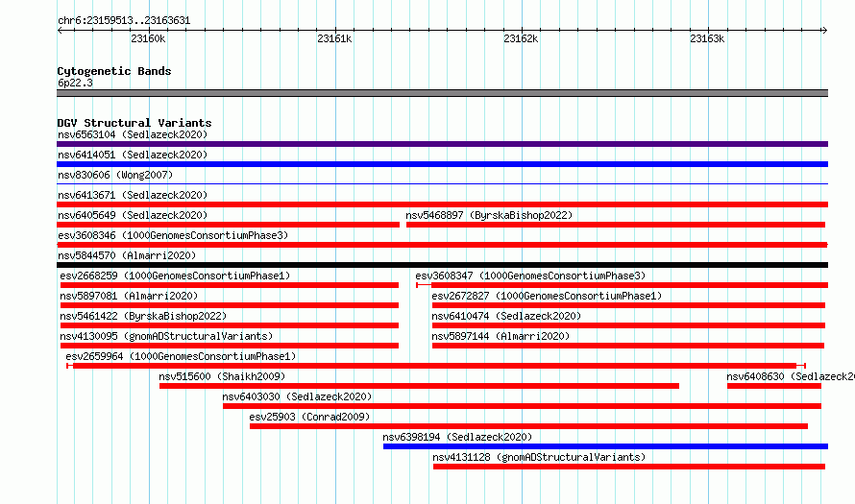The height and width of the screenshot is (504, 855).
Task: Select the red nsv6413671 variant bar
Action: (442, 204)
